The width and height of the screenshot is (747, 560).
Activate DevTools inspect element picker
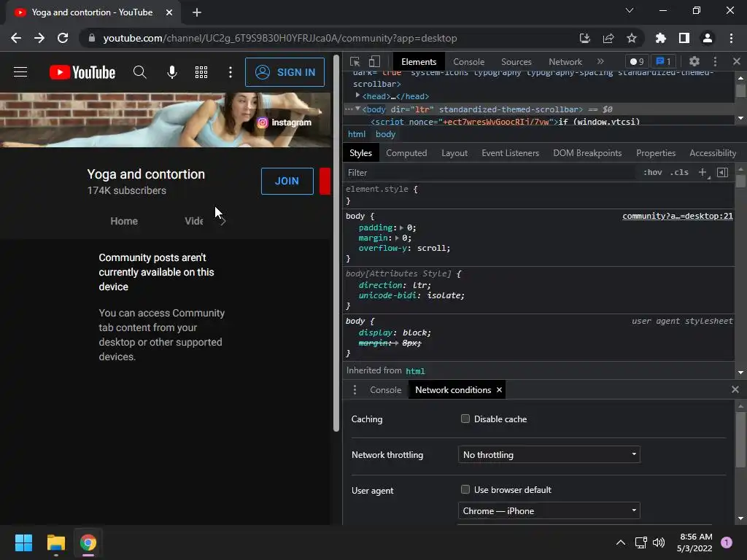[x=355, y=61]
